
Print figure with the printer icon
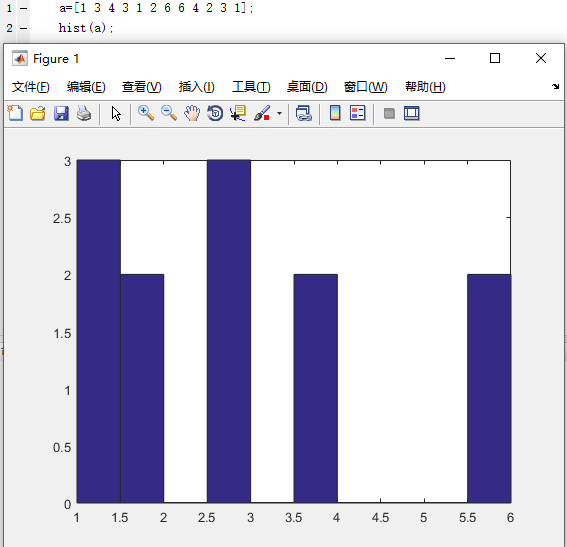click(x=84, y=113)
